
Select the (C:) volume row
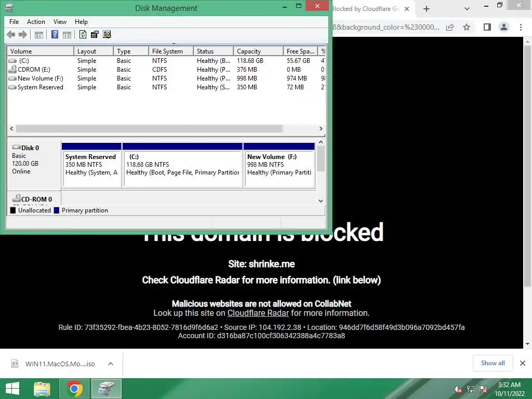166,61
